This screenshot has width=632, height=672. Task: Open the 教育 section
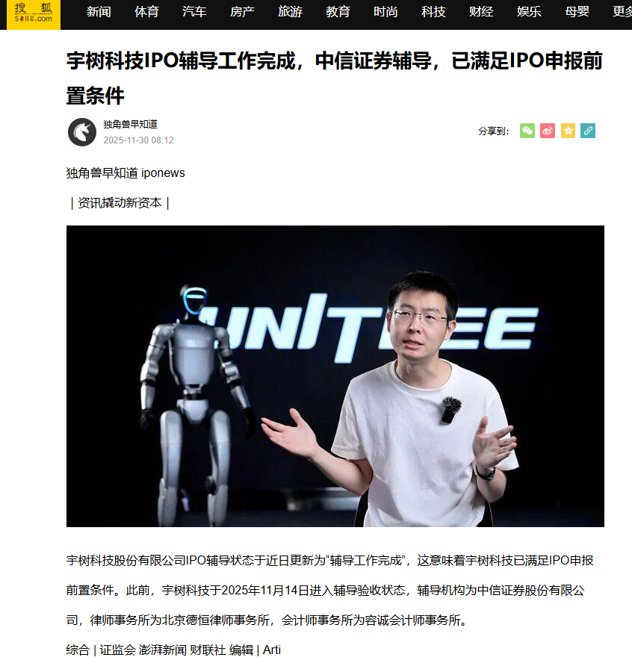(x=338, y=11)
